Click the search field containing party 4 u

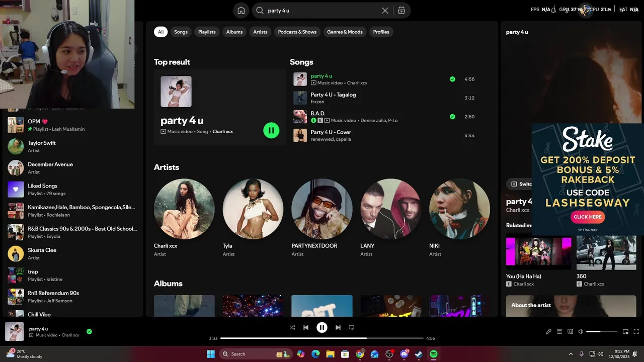coord(322,11)
